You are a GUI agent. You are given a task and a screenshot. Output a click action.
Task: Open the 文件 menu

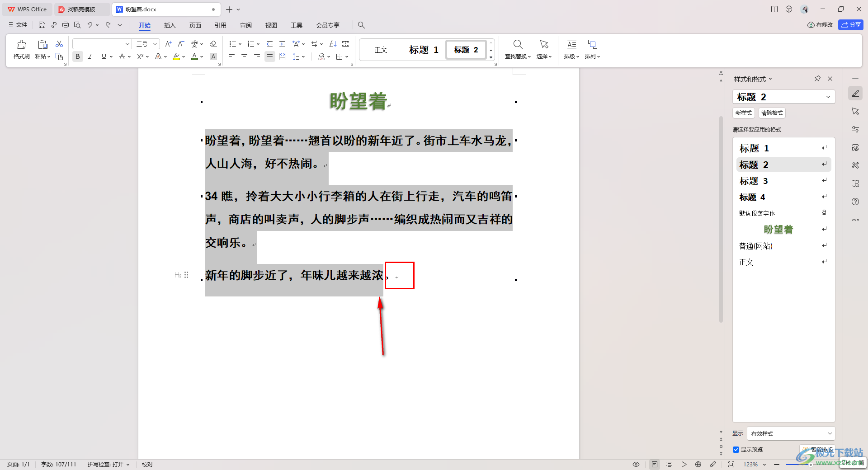pyautogui.click(x=18, y=25)
